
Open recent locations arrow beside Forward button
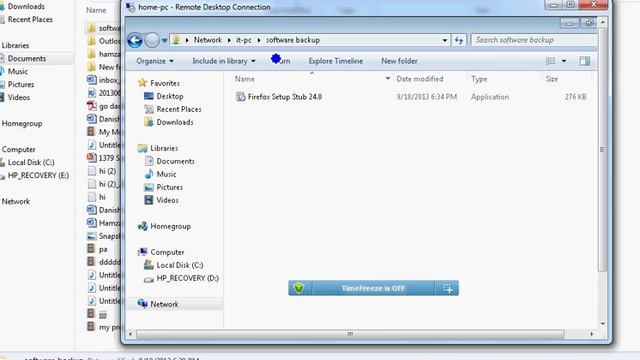click(x=164, y=40)
